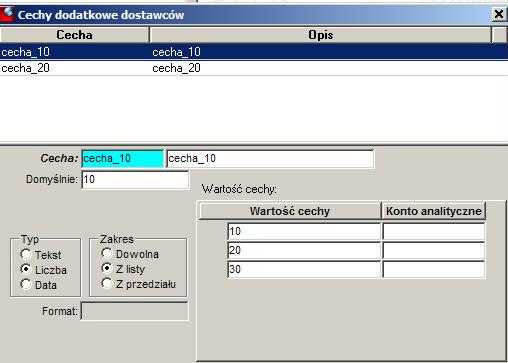The width and height of the screenshot is (508, 363).
Task: Choose the Dowolna range option
Action: (x=107, y=254)
